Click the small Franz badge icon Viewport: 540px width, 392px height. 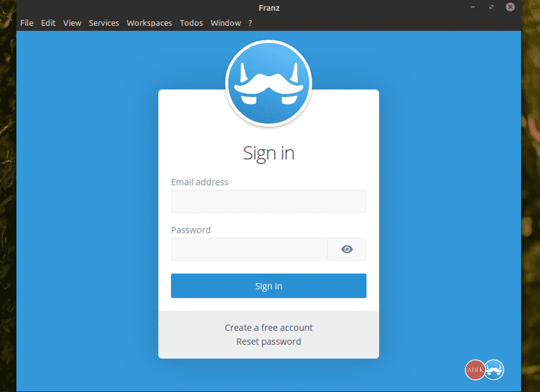[494, 370]
